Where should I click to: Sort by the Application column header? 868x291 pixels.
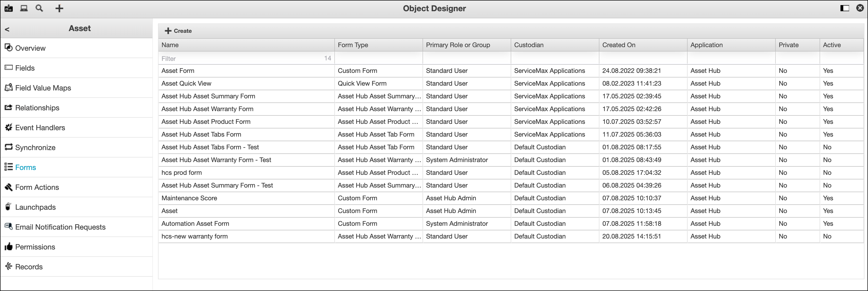[731, 45]
